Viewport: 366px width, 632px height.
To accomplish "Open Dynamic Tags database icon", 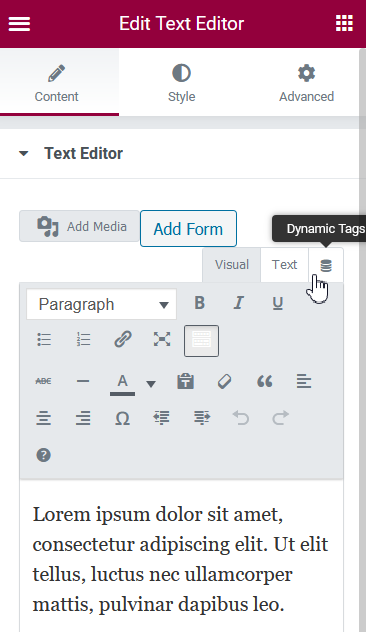I will pyautogui.click(x=326, y=266).
